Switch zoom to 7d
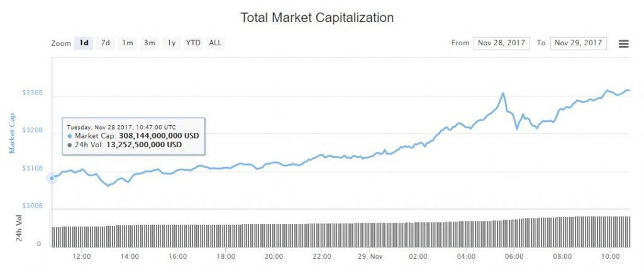The image size is (644, 270). coord(106,43)
